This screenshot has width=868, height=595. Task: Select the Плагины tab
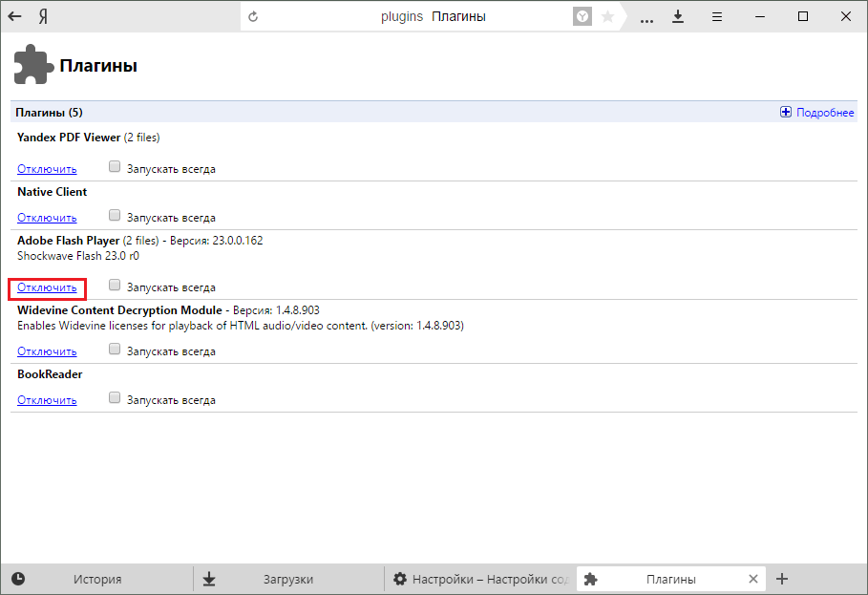tap(671, 579)
